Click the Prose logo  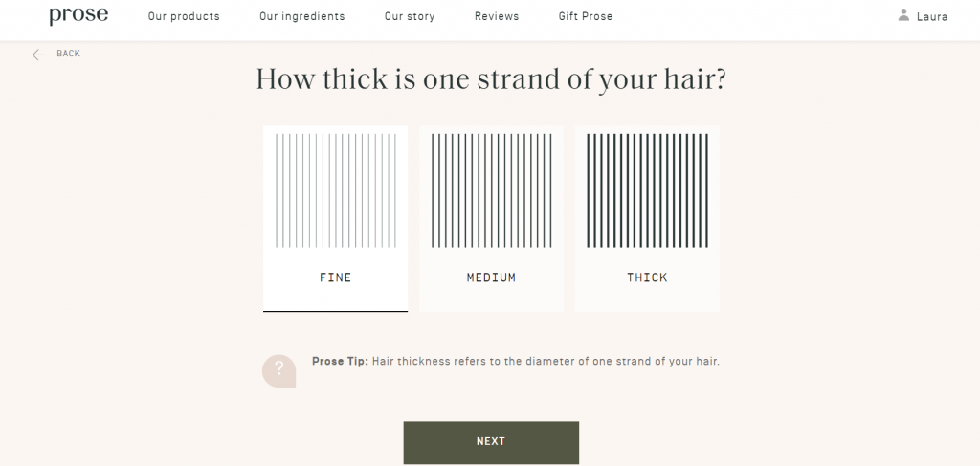click(x=78, y=16)
